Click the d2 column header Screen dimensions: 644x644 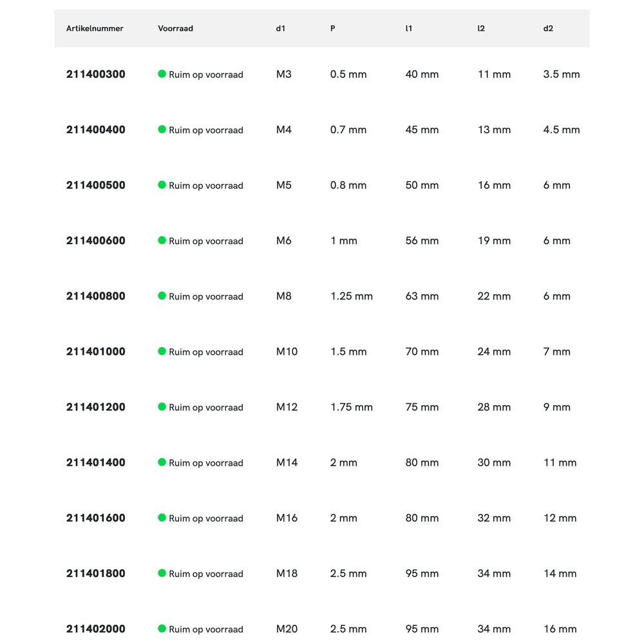[x=548, y=28]
